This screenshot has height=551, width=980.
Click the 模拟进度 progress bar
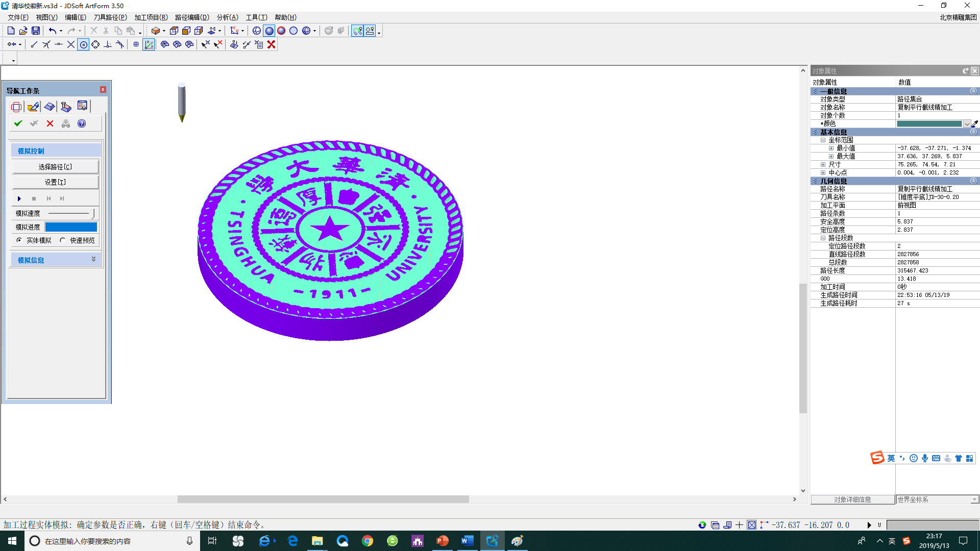[71, 227]
